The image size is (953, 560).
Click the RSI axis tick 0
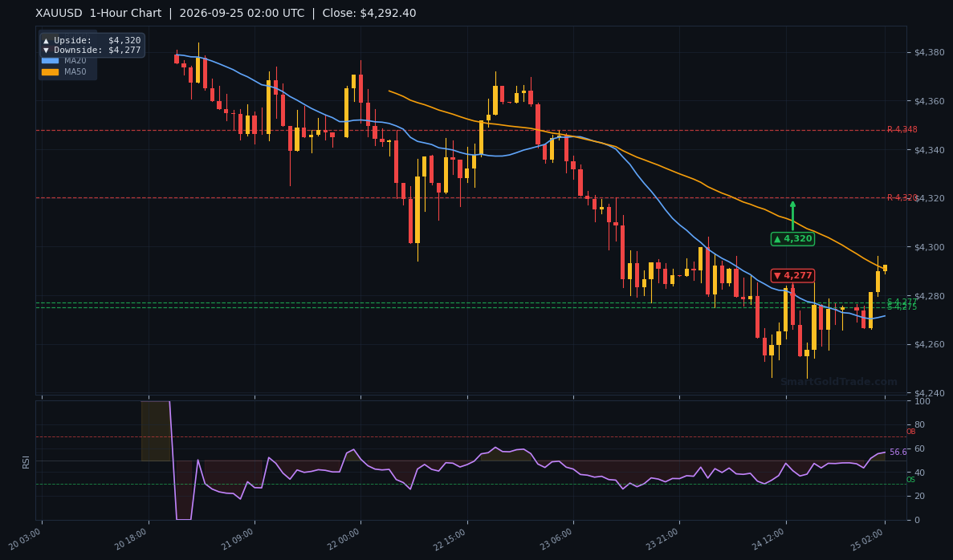pos(917,521)
